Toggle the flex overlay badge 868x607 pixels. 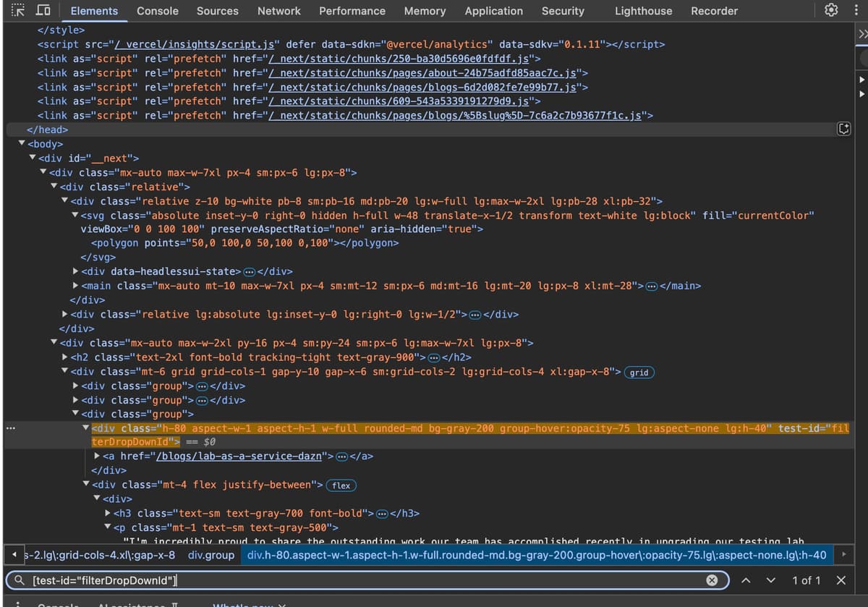click(341, 485)
